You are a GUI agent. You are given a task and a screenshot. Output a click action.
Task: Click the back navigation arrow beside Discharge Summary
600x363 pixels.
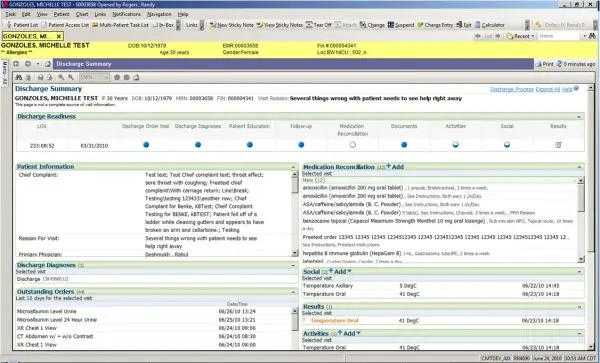coord(16,64)
